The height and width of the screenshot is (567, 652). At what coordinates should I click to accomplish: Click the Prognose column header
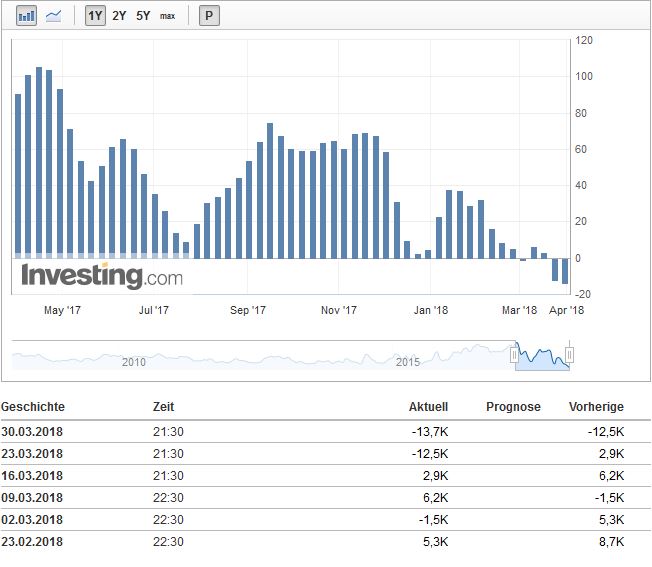[x=513, y=407]
